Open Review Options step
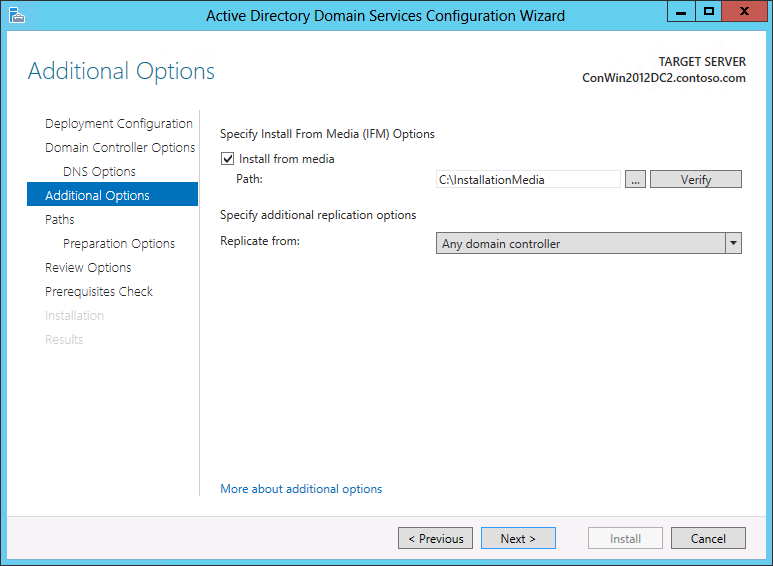773x566 pixels. (x=88, y=268)
